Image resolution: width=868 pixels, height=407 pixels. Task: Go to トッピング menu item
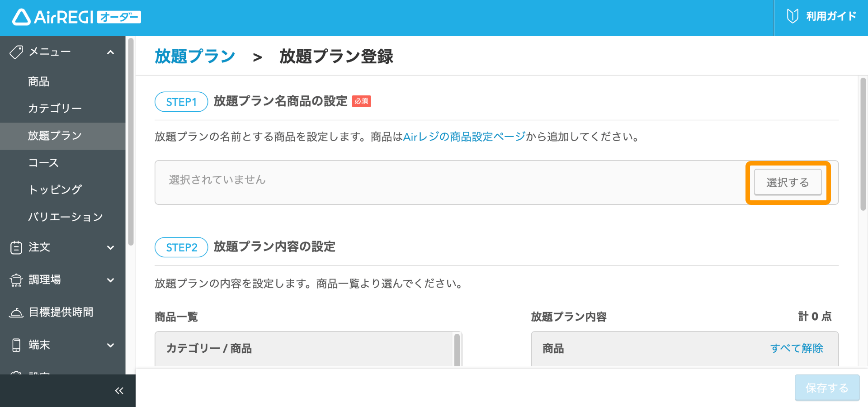[x=55, y=190]
